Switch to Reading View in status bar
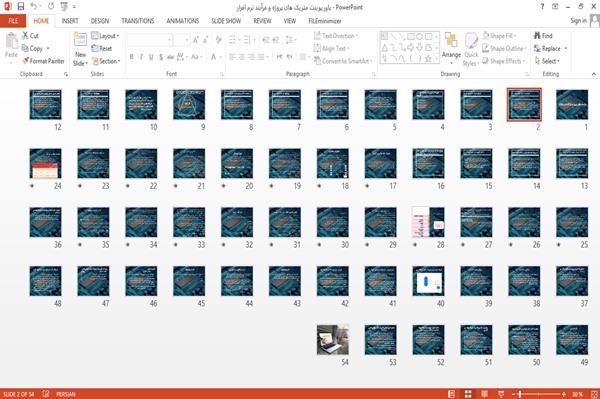This screenshot has width=600, height=399. 484,394
